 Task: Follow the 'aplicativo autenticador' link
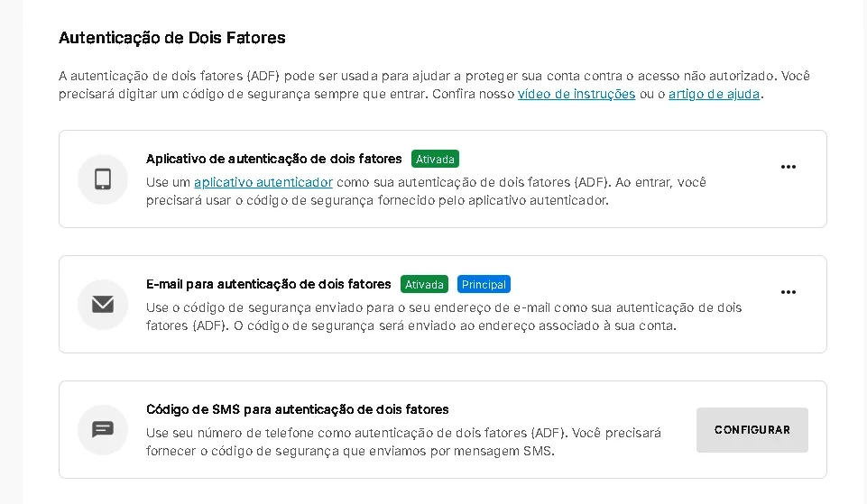(263, 182)
